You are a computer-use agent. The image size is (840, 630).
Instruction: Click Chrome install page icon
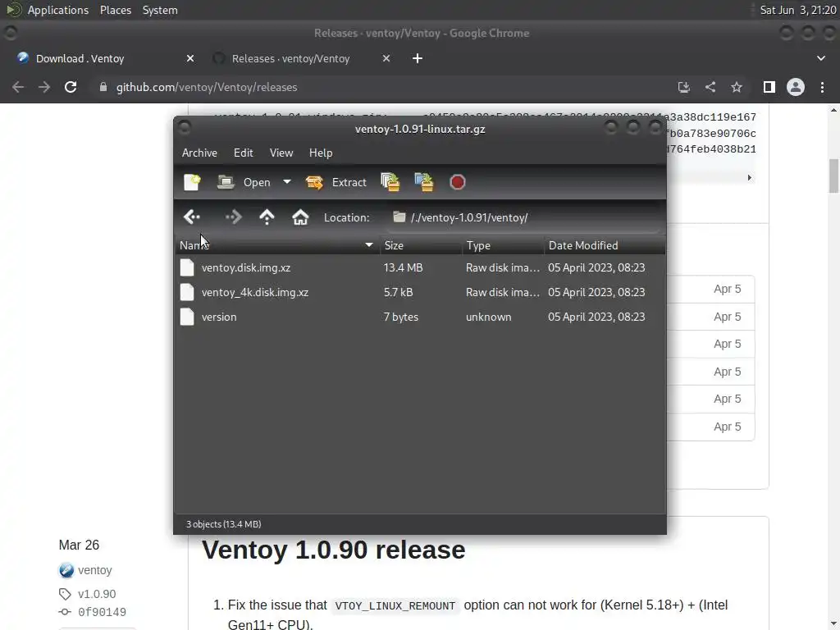[x=683, y=87]
